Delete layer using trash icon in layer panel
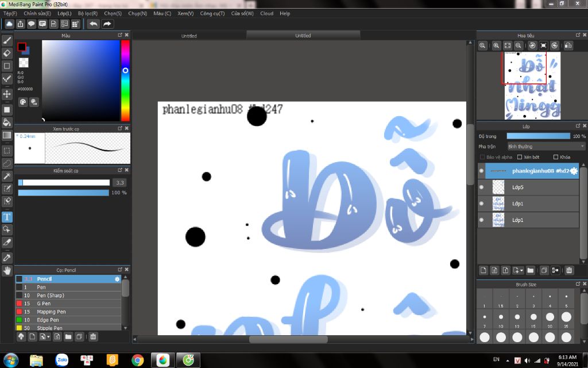Image resolution: width=588 pixels, height=368 pixels. [569, 270]
